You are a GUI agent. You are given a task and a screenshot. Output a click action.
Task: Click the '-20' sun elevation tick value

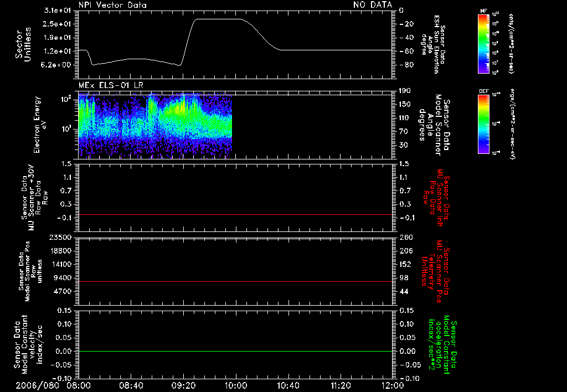click(x=406, y=24)
